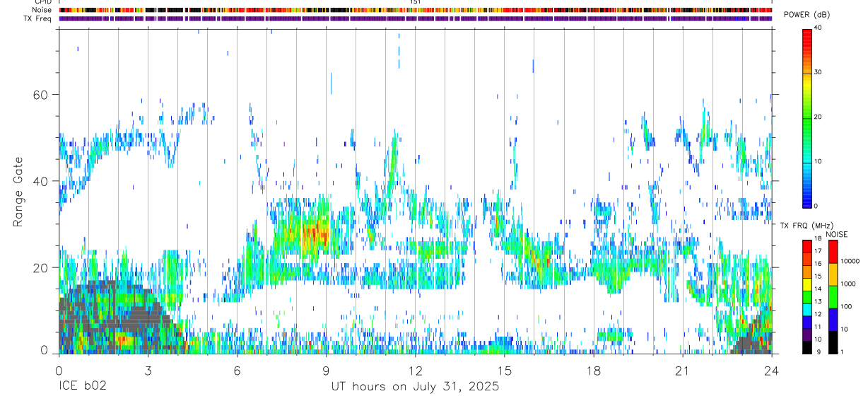Click noise scale label '1000'

point(848,284)
